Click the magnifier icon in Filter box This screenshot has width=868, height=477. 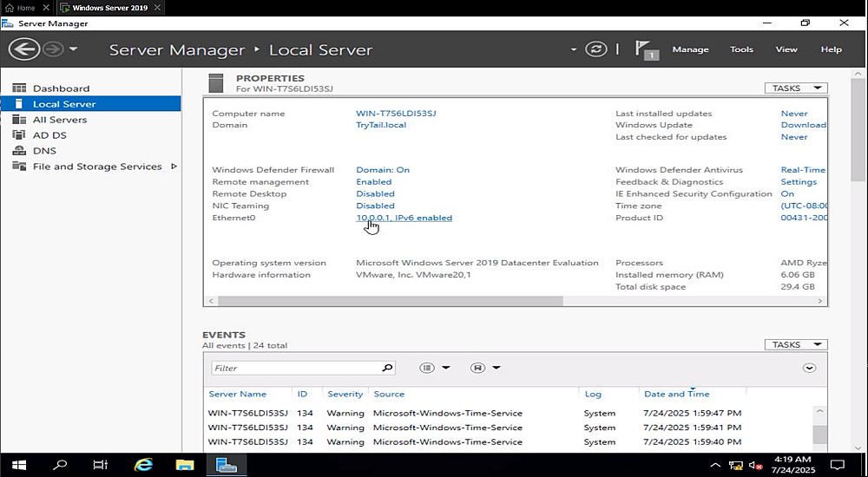pyautogui.click(x=387, y=368)
